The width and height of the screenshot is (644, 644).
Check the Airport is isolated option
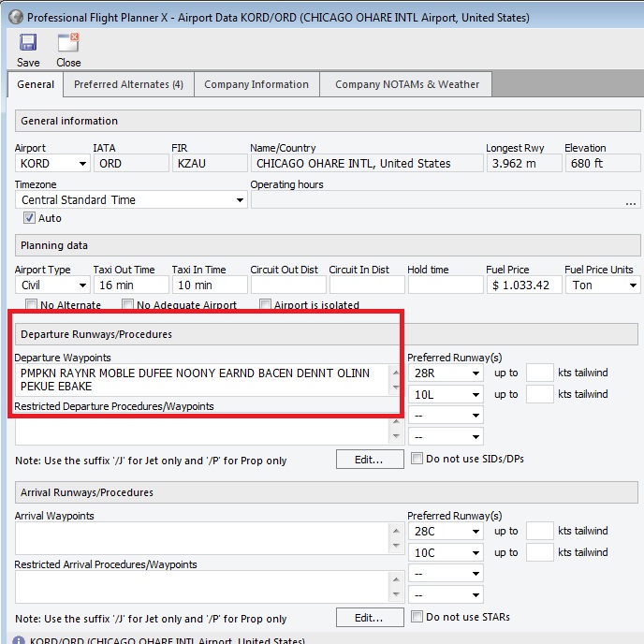266,305
